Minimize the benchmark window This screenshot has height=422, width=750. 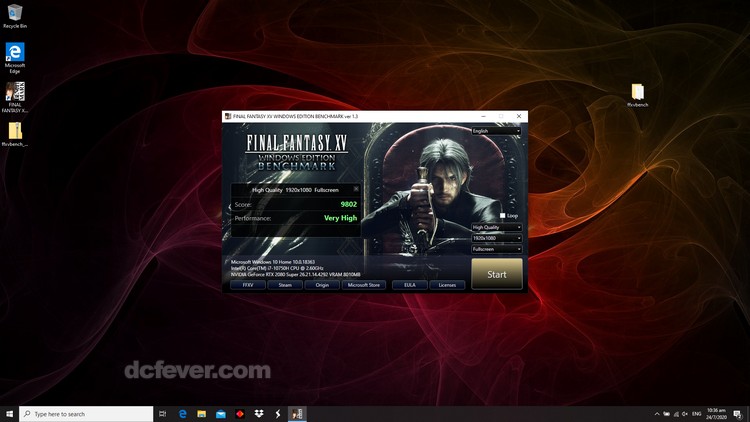coord(483,116)
